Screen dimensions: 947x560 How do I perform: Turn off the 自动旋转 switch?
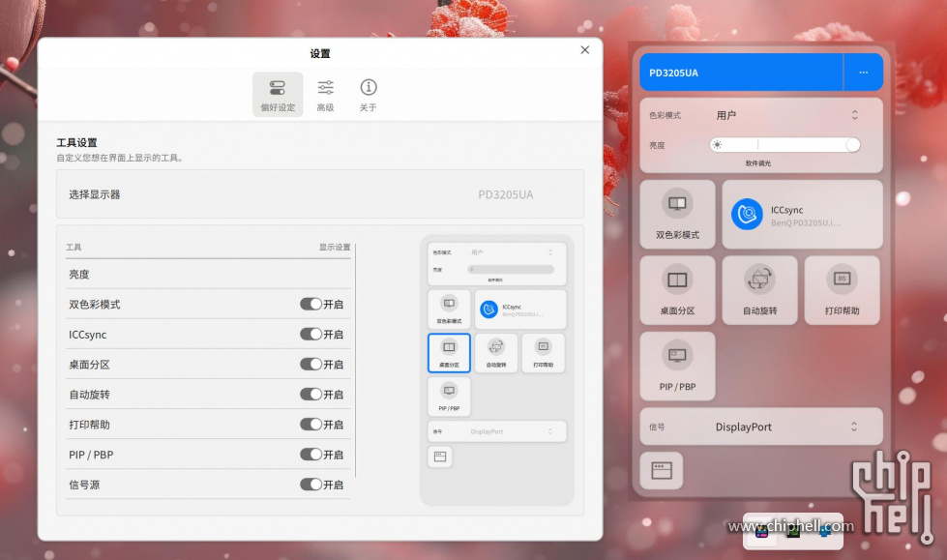tap(311, 395)
